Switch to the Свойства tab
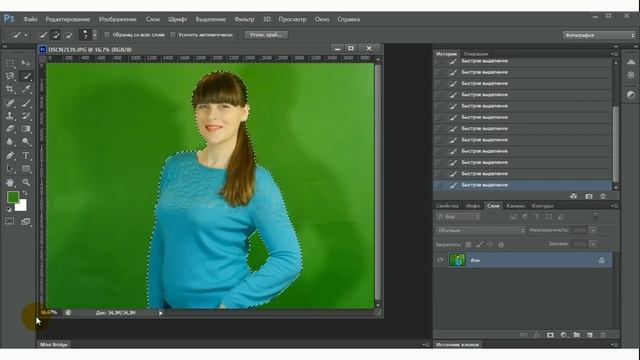Viewport: 640px width, 360px height. 447,206
